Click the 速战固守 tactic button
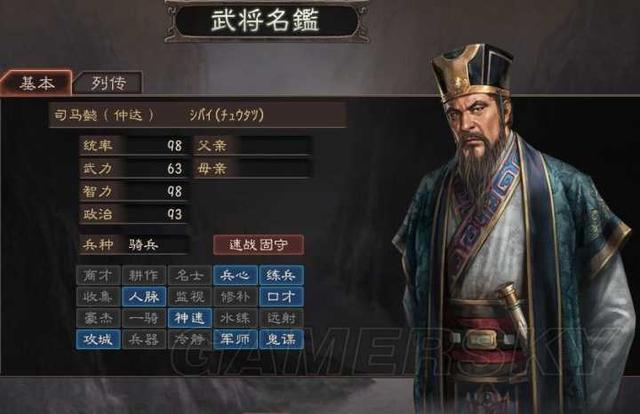Viewport: 640px width, 414px height. (258, 245)
